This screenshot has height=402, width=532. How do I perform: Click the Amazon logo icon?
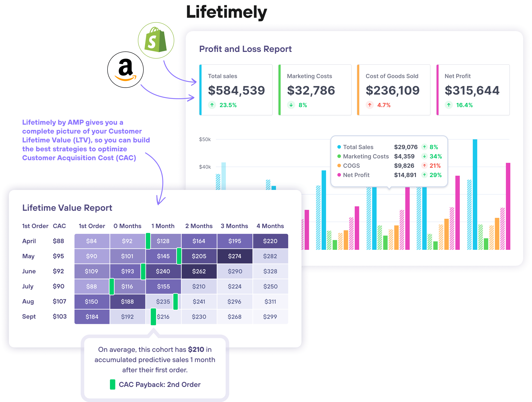(x=125, y=70)
